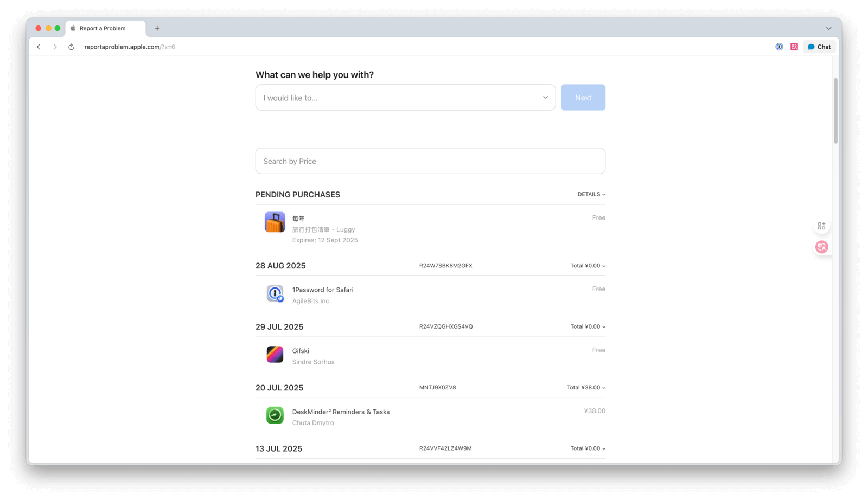This screenshot has height=500, width=868.
Task: Click the AgileBits Inc. developer name
Action: click(311, 301)
